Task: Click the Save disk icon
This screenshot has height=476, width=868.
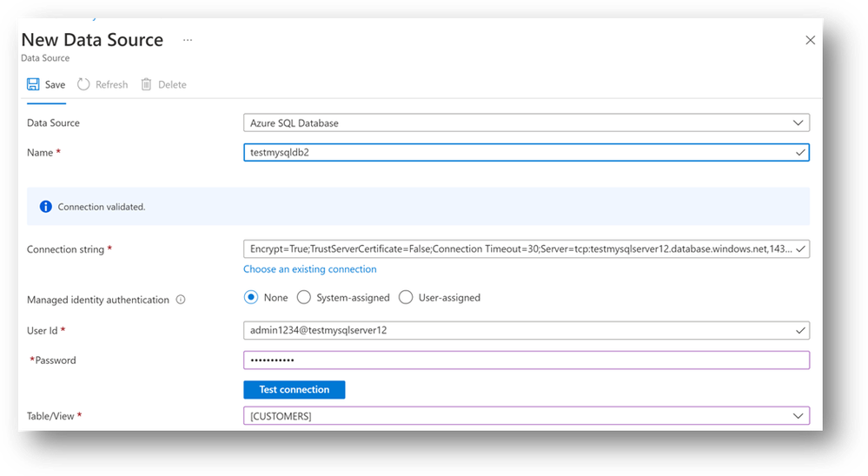Action: pyautogui.click(x=33, y=84)
